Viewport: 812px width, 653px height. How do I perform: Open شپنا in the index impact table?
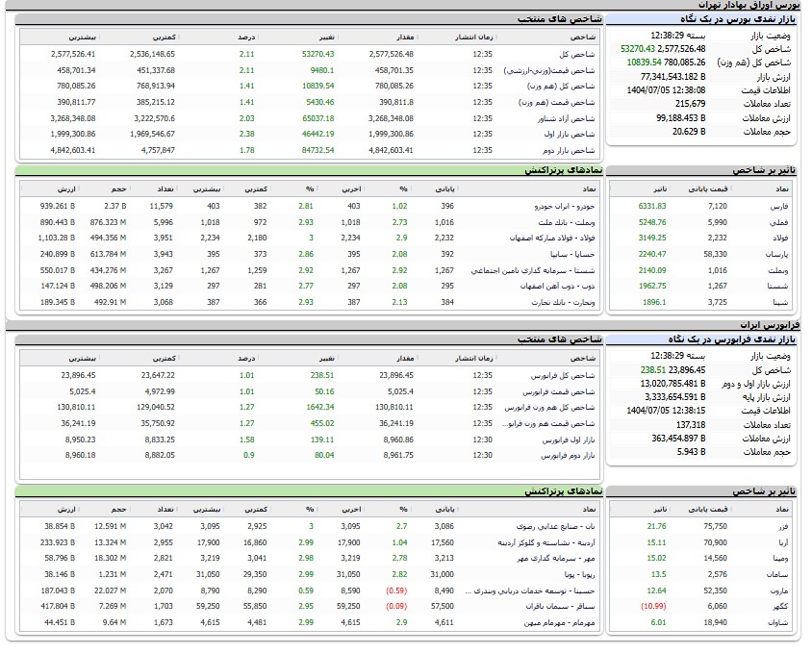(x=780, y=302)
